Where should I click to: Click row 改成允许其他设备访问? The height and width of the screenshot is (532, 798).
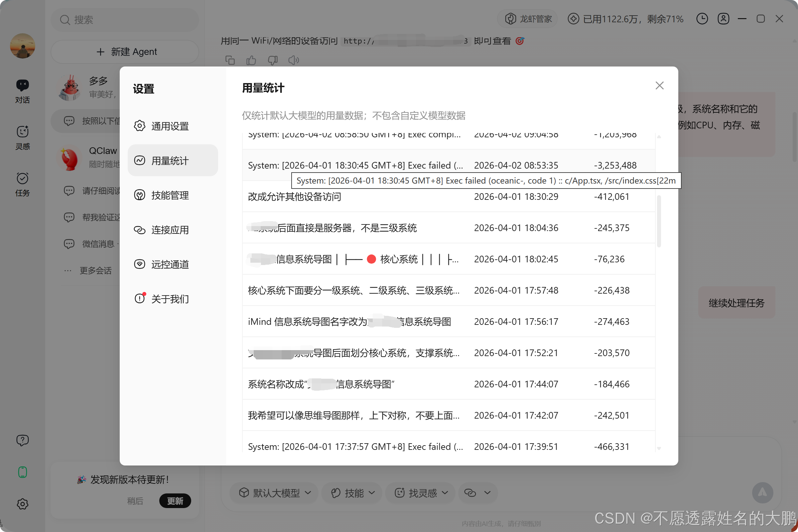(449, 197)
